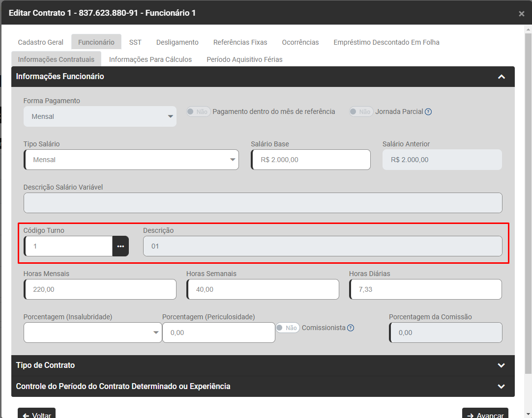
Task: Expand the Tipo de Contrato section
Action: 501,365
